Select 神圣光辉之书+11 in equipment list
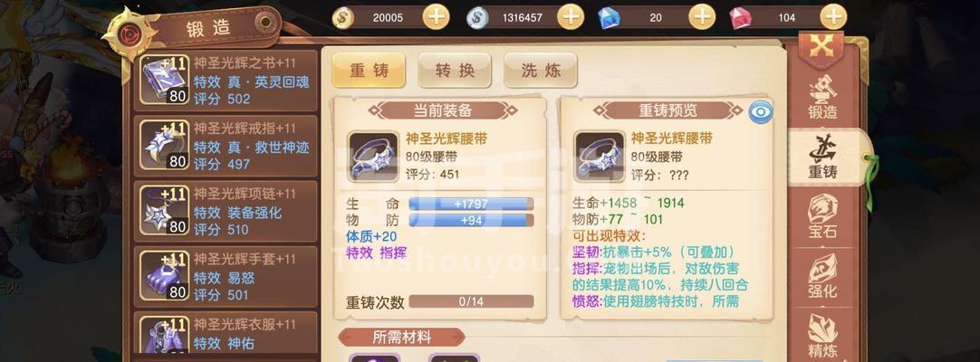 click(x=226, y=81)
